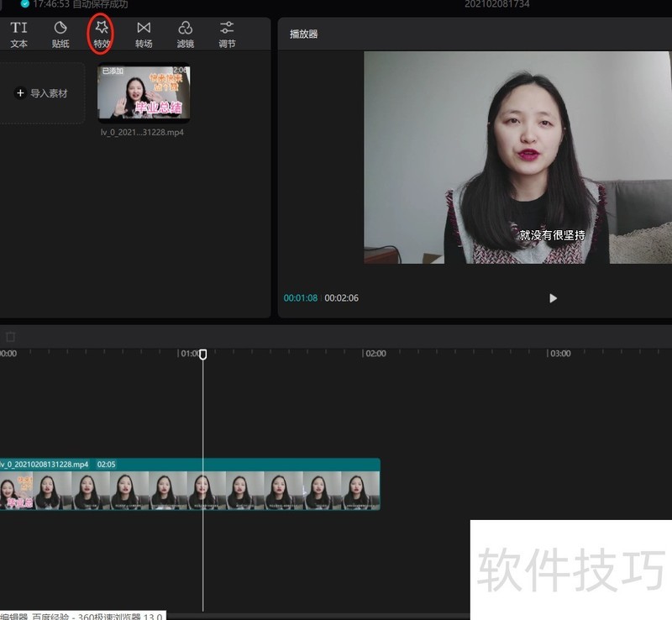Click the 00:00 start of timeline ruler
The height and width of the screenshot is (620, 672).
pos(7,354)
